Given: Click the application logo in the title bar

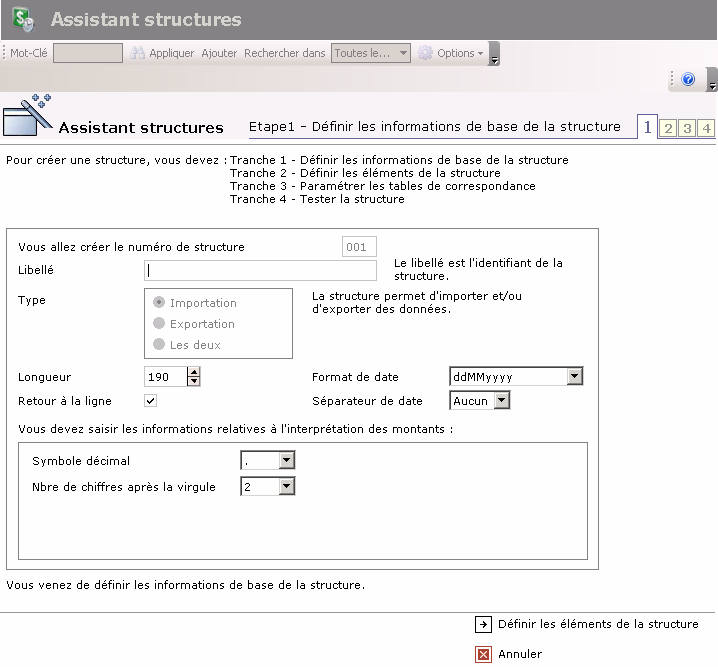Looking at the screenshot, I should click(x=23, y=20).
